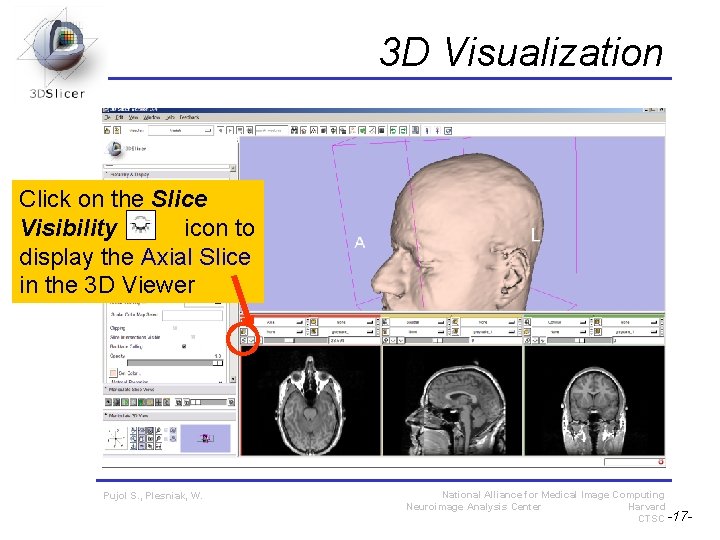Click the slice fade slider in Manipulate Slice Views
Viewport: 720px width, 540px height.
click(209, 402)
